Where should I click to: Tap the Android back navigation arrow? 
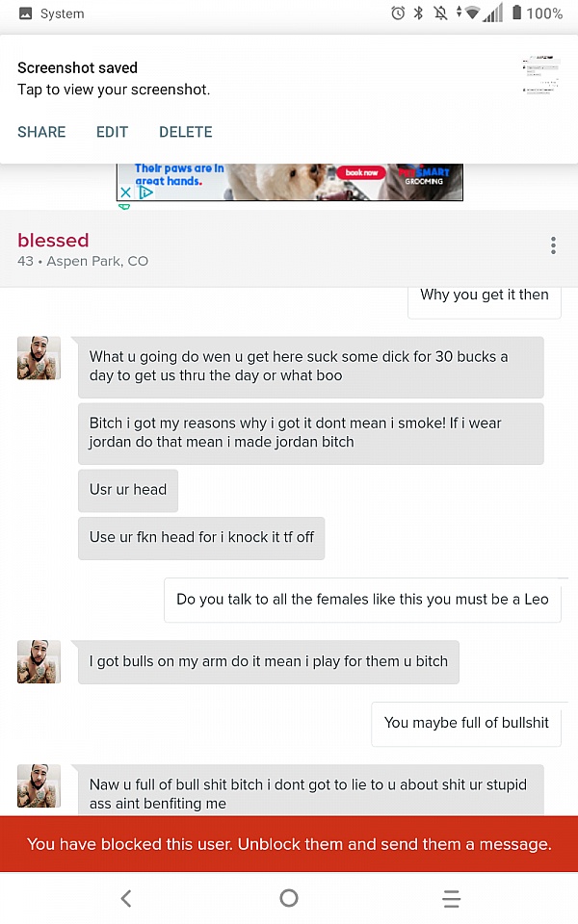pos(126,898)
